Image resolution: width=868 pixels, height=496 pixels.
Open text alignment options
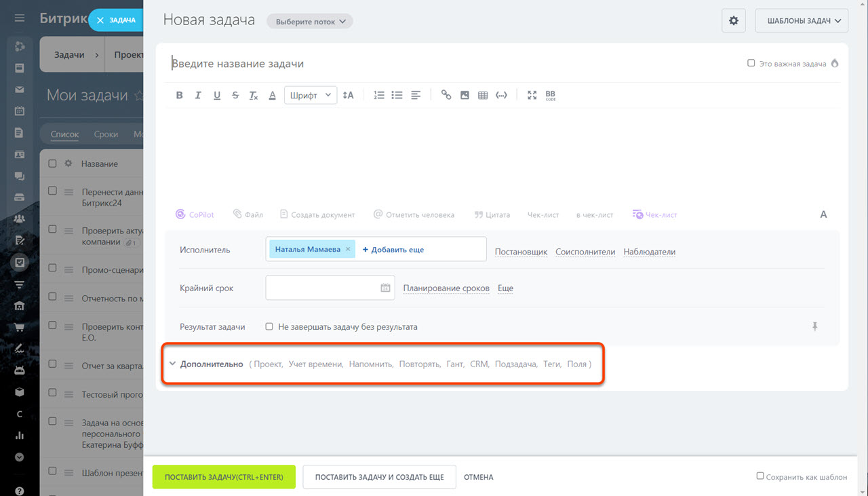pos(416,95)
